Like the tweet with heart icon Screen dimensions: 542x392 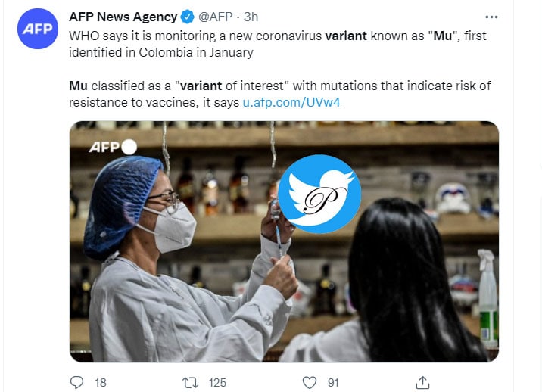(310, 383)
